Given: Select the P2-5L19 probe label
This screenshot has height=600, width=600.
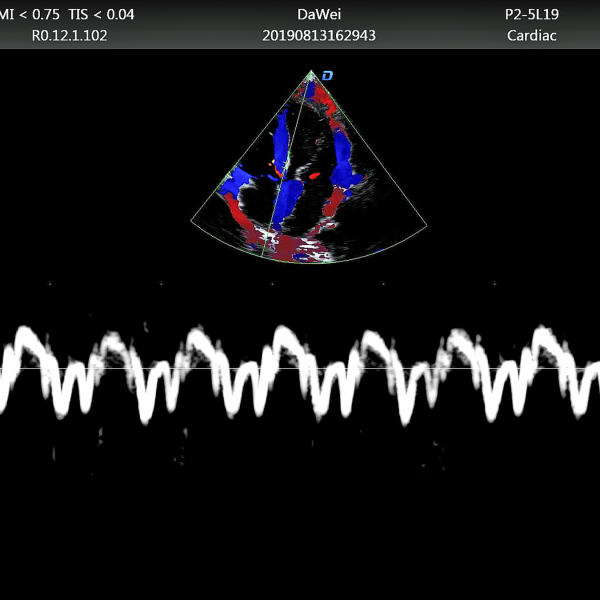Looking at the screenshot, I should pyautogui.click(x=532, y=15).
